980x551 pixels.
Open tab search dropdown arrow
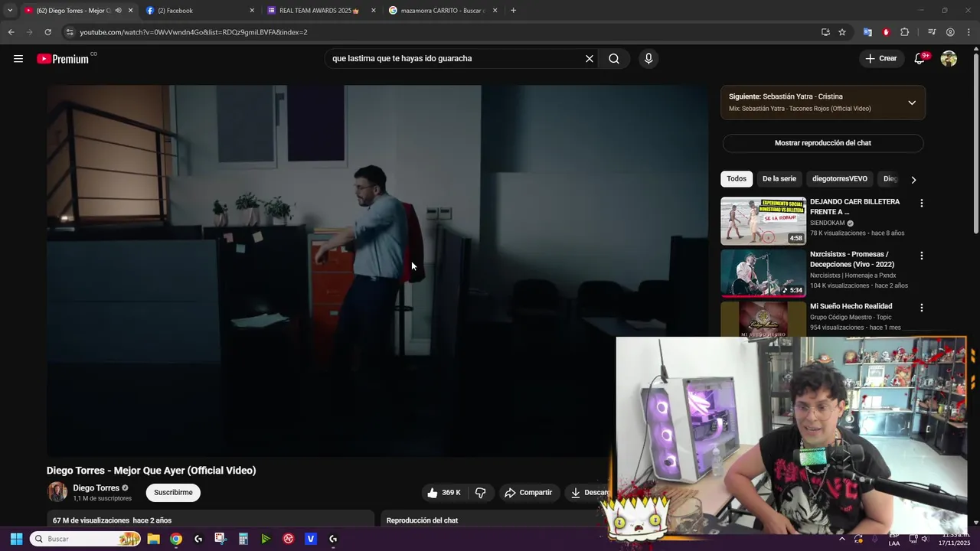(10, 11)
